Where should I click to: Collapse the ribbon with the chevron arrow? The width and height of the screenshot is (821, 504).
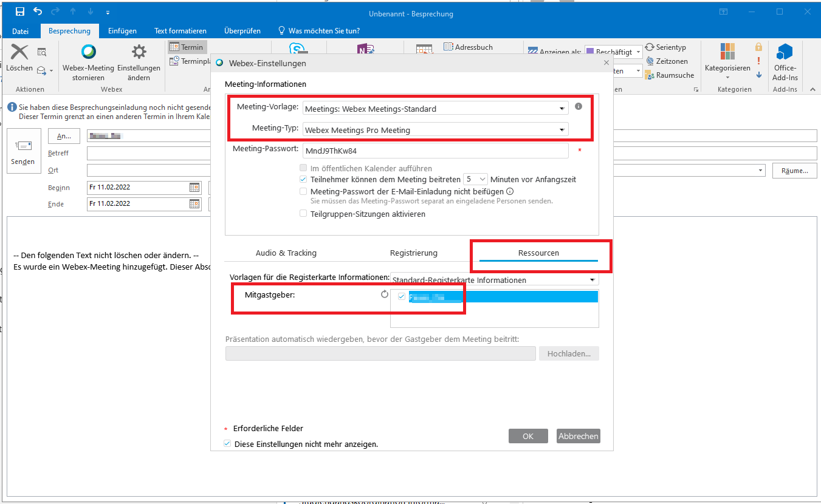(x=812, y=89)
